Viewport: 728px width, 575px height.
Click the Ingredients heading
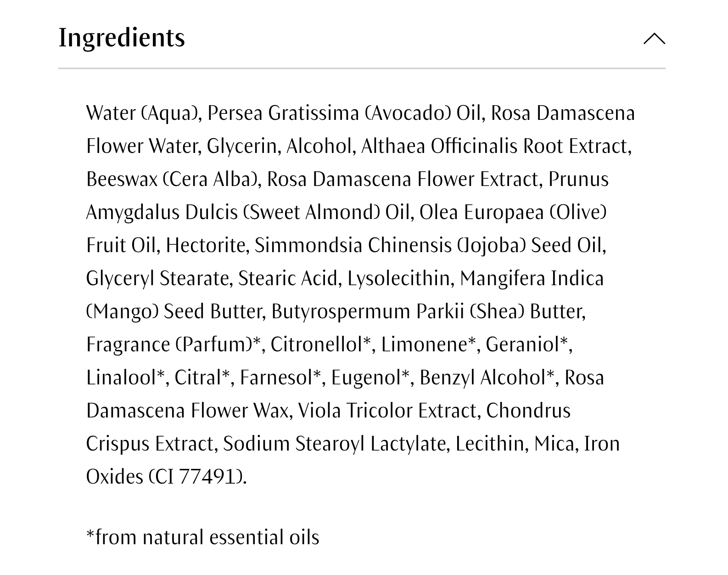122,38
